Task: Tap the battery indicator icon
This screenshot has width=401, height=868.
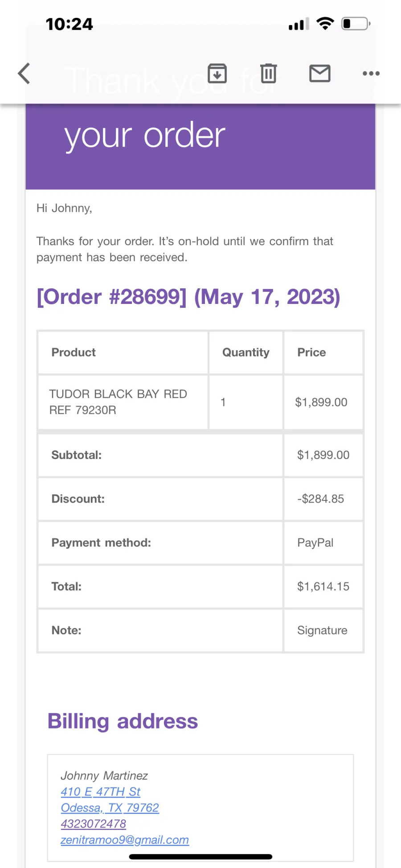Action: [x=356, y=23]
